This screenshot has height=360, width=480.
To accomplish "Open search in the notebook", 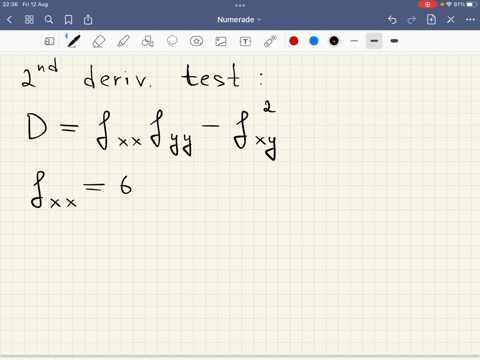I will (49, 20).
